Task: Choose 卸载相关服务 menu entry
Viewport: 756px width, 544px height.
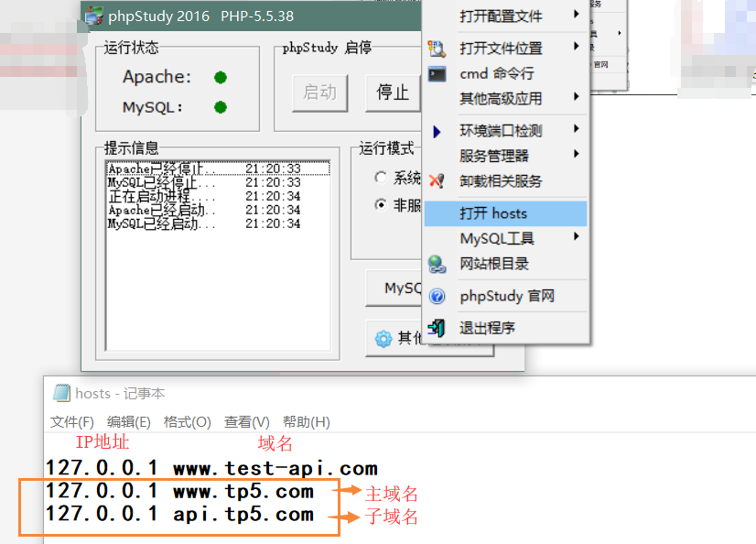Action: pyautogui.click(x=505, y=180)
